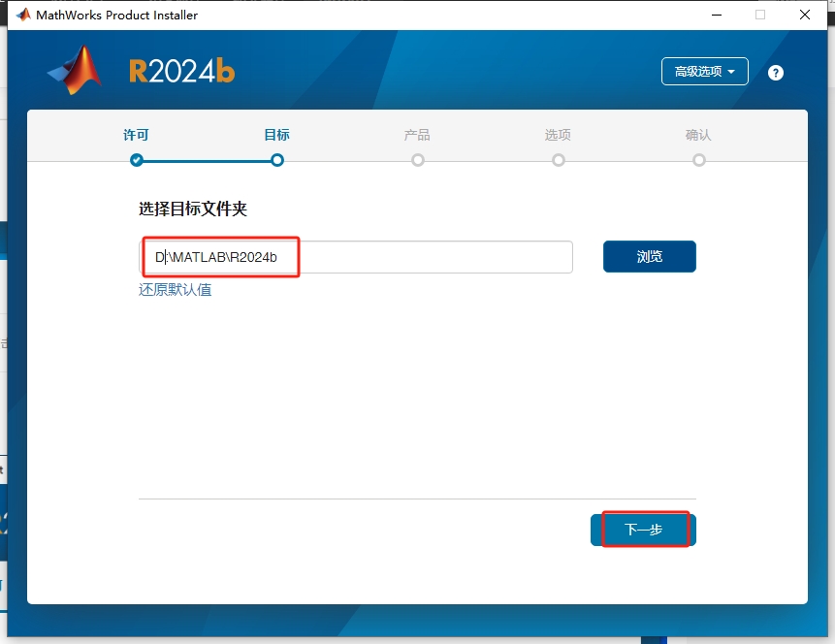835x644 pixels.
Task: Click the 目标 wizard step heading
Action: pos(276,135)
